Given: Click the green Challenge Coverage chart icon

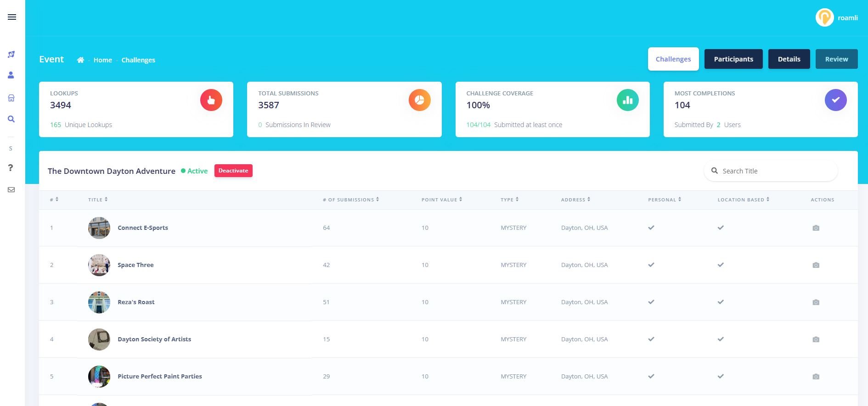Looking at the screenshot, I should [628, 100].
